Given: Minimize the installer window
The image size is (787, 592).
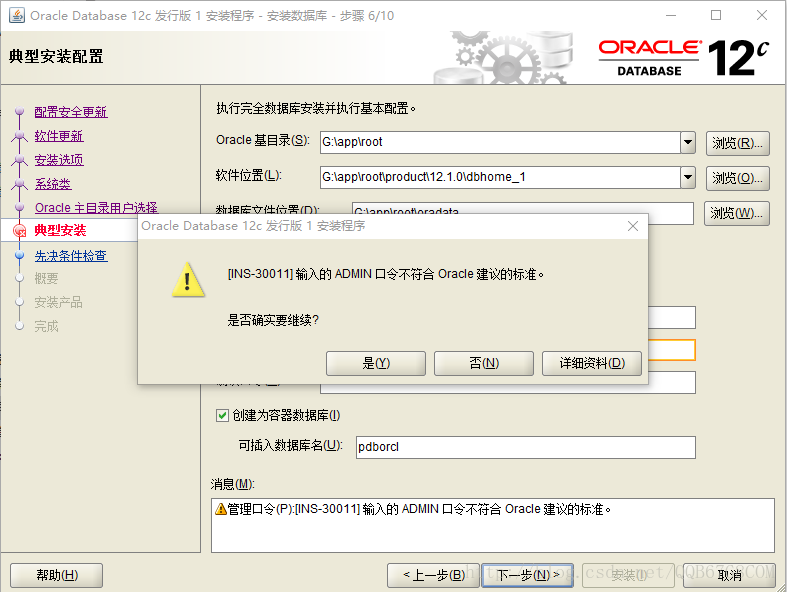Looking at the screenshot, I should [671, 16].
